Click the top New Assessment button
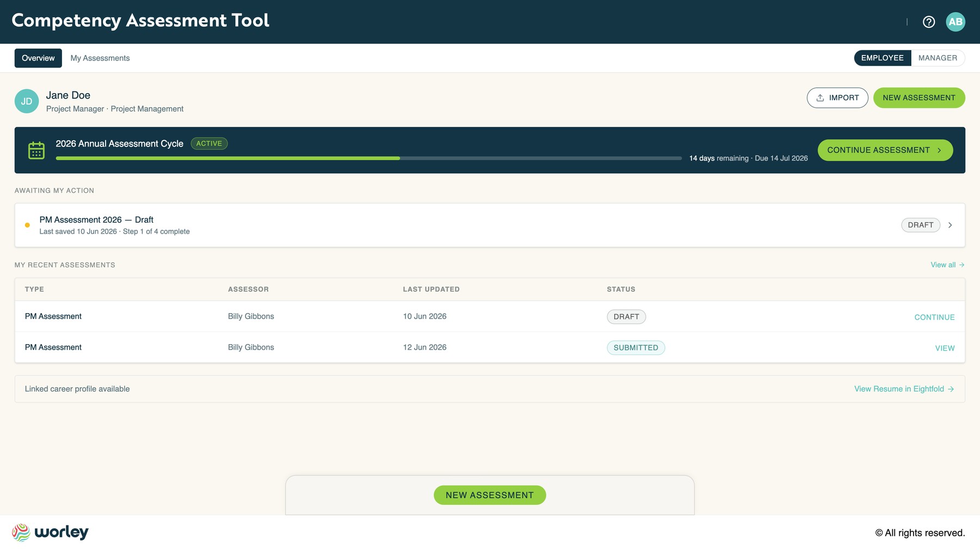Image resolution: width=980 pixels, height=551 pixels. tap(919, 98)
